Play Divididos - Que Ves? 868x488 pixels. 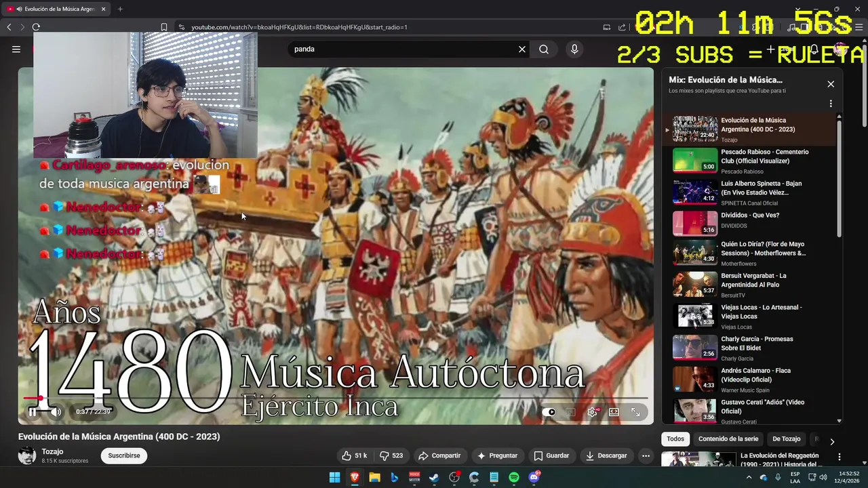coord(750,224)
